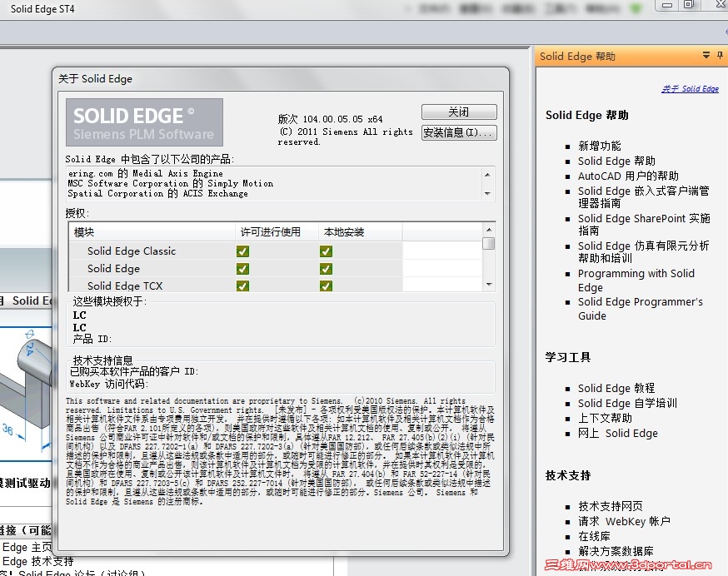
Task: Open 解决方案数据库 link
Action: click(x=616, y=551)
